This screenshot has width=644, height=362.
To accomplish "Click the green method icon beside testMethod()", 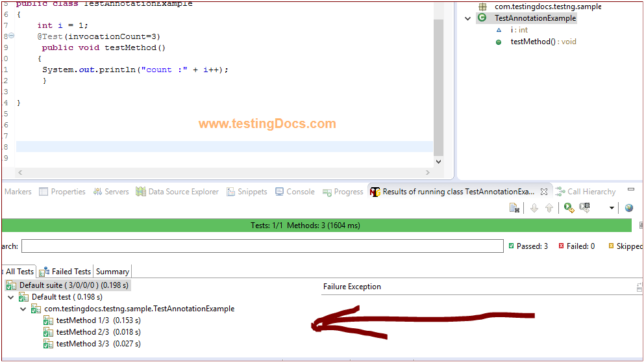I will pyautogui.click(x=499, y=42).
